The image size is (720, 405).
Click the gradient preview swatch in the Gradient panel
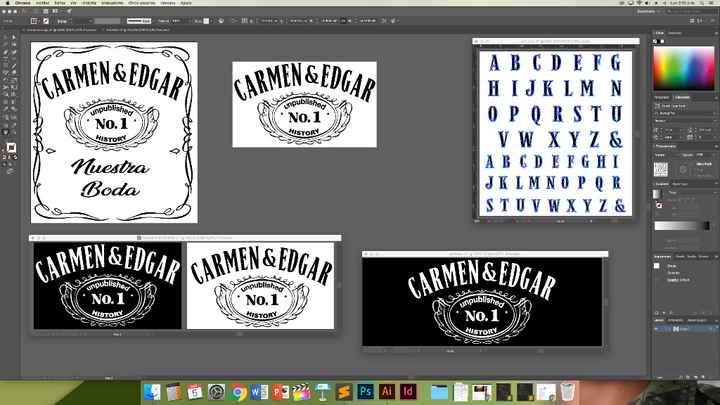click(x=658, y=194)
